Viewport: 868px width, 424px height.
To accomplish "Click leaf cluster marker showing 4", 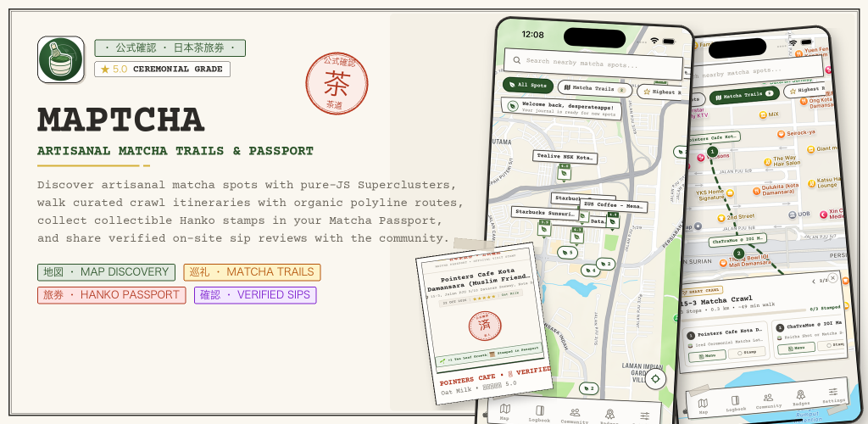I will tap(590, 271).
